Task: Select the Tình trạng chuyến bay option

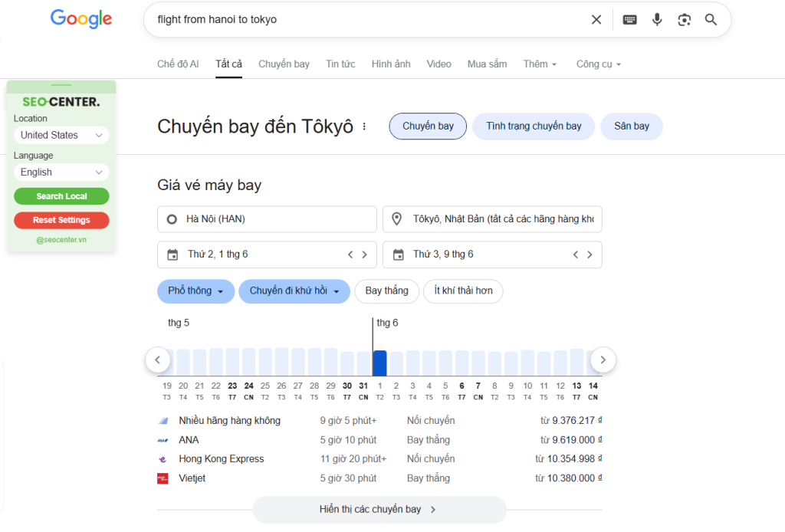Action: [x=533, y=126]
